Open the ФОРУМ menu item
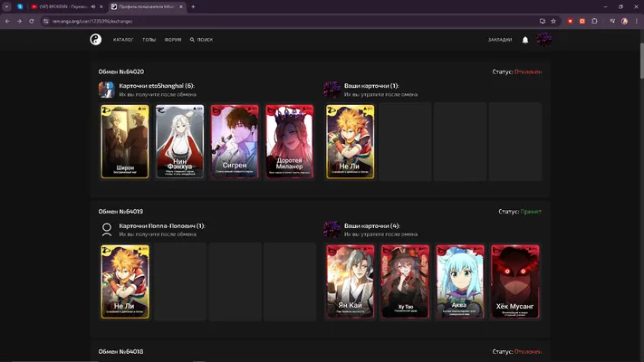 (x=173, y=40)
